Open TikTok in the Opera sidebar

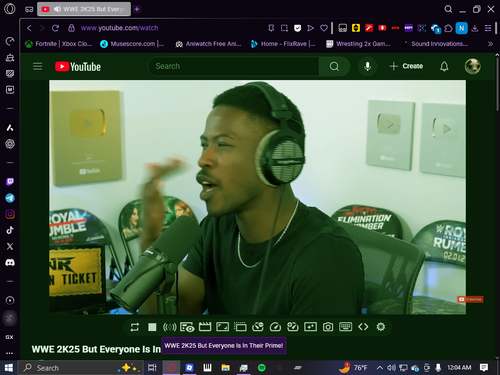(x=10, y=230)
